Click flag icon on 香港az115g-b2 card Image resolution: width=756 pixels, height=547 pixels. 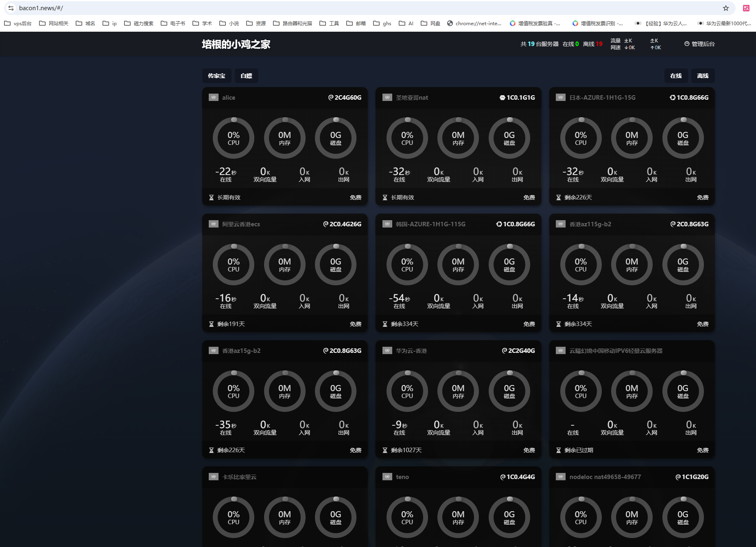click(x=561, y=224)
